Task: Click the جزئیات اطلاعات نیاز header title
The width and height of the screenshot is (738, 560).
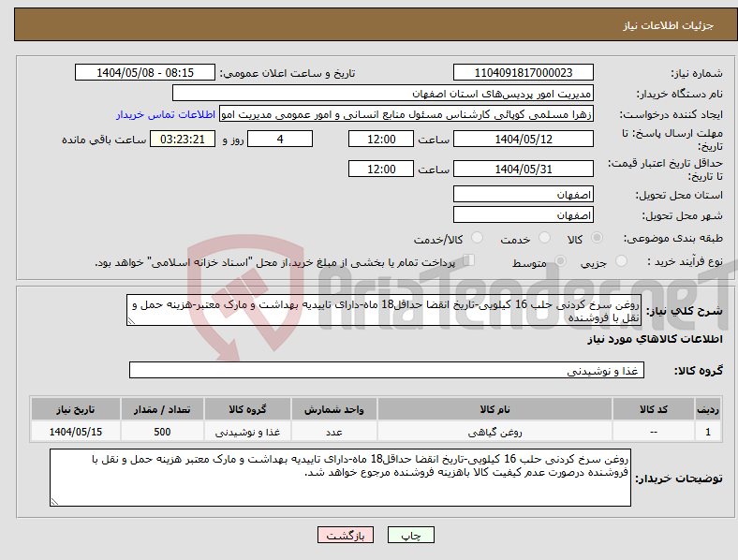Action: [669, 25]
